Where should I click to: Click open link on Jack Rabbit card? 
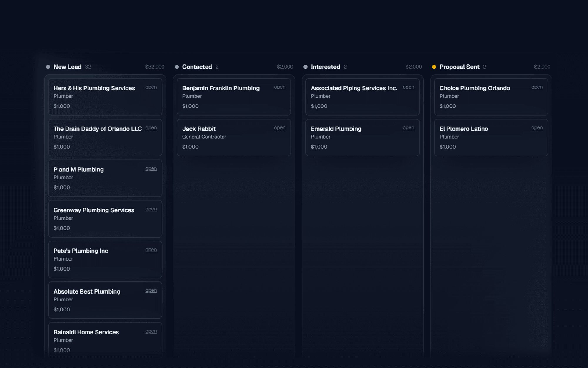coord(280,128)
